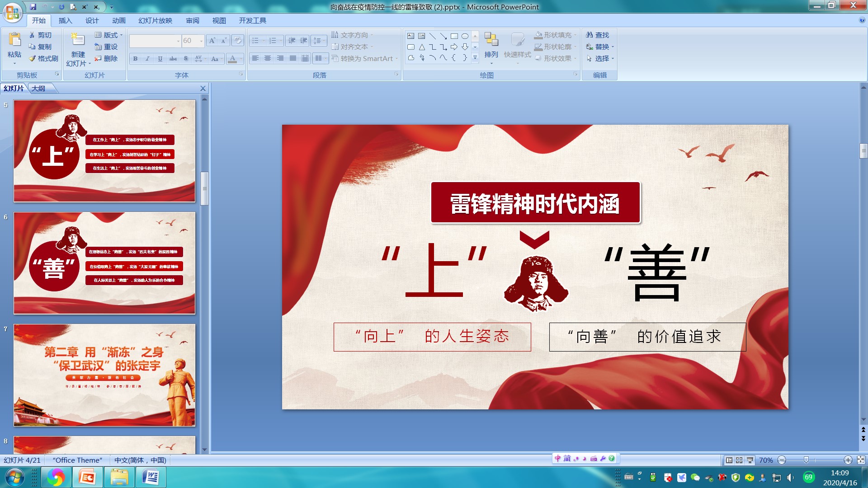Expand the shapes gallery More button

475,58
